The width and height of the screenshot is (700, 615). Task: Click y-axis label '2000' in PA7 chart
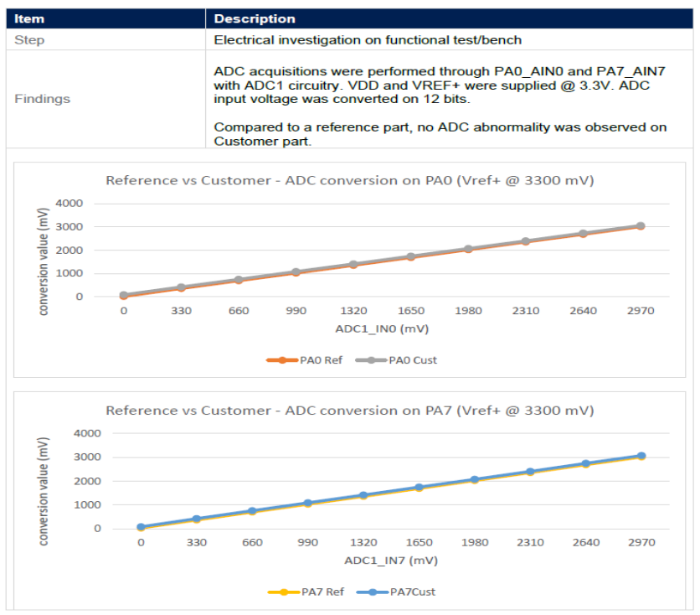click(87, 481)
